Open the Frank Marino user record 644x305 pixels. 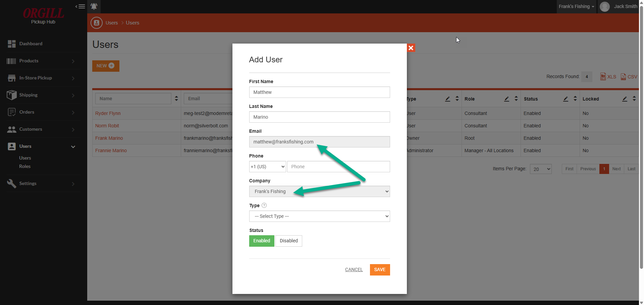pyautogui.click(x=109, y=138)
